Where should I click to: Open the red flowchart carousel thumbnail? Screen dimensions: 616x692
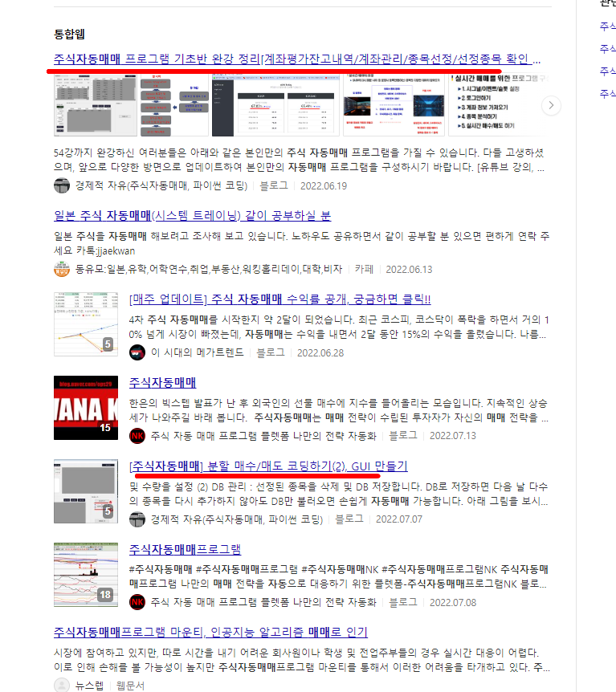pyautogui.click(x=174, y=105)
